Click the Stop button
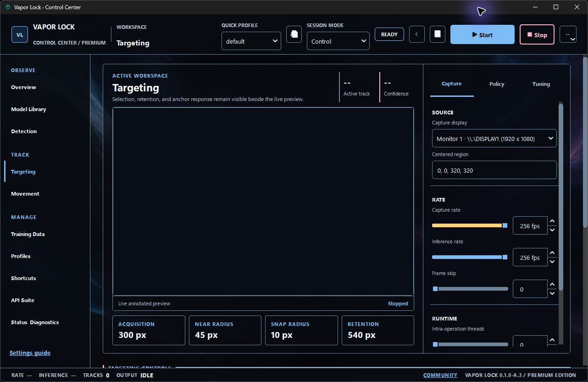Viewport: 588px width, 382px height. pyautogui.click(x=537, y=34)
